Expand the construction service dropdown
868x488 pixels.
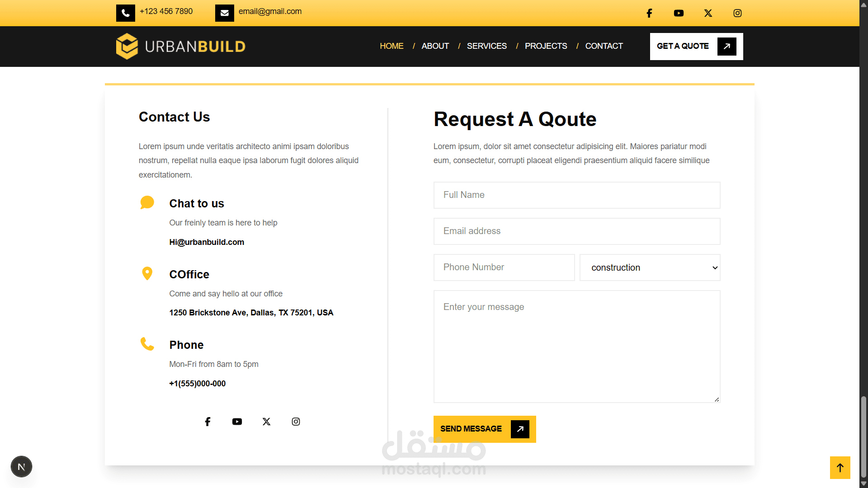[650, 267]
